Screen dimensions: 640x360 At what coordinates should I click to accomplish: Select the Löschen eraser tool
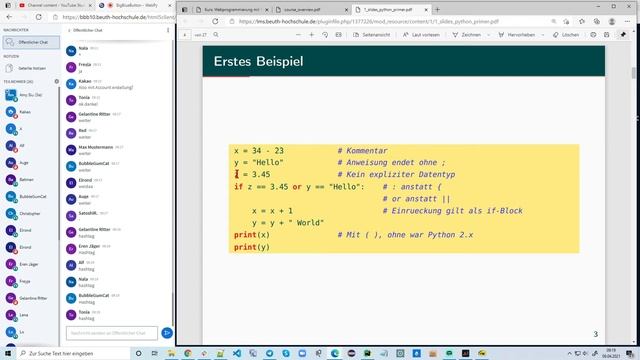566,35
